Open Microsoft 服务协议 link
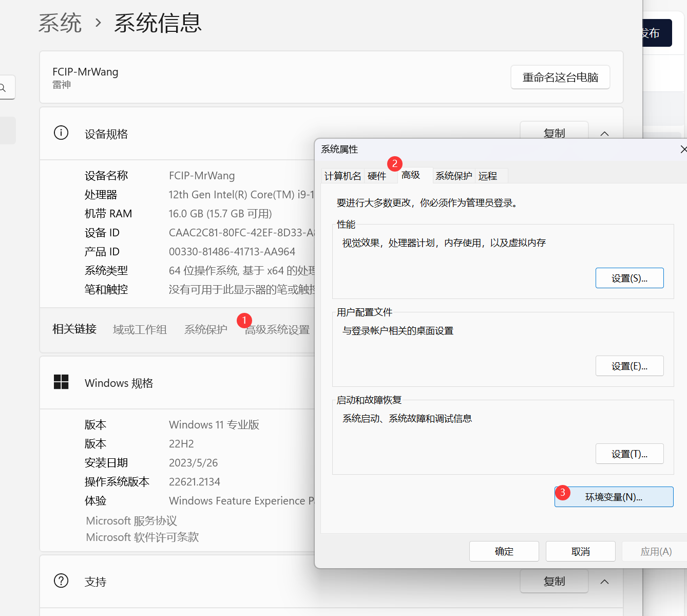The image size is (687, 616). (x=131, y=521)
